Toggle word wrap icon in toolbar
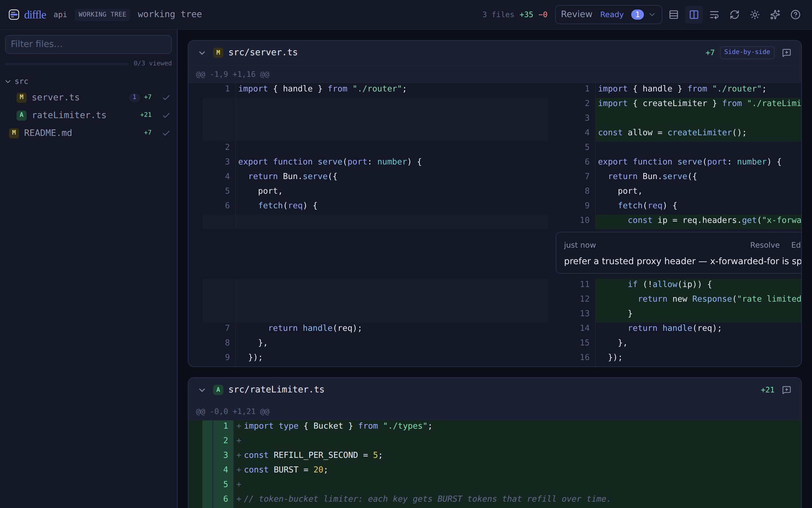 (714, 15)
